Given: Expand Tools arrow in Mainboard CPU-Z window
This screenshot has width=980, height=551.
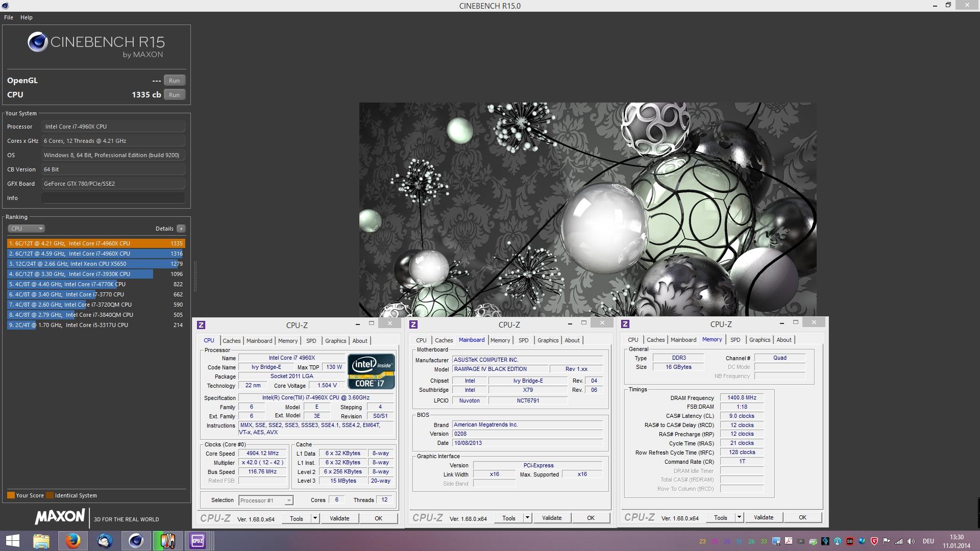Looking at the screenshot, I should point(527,518).
